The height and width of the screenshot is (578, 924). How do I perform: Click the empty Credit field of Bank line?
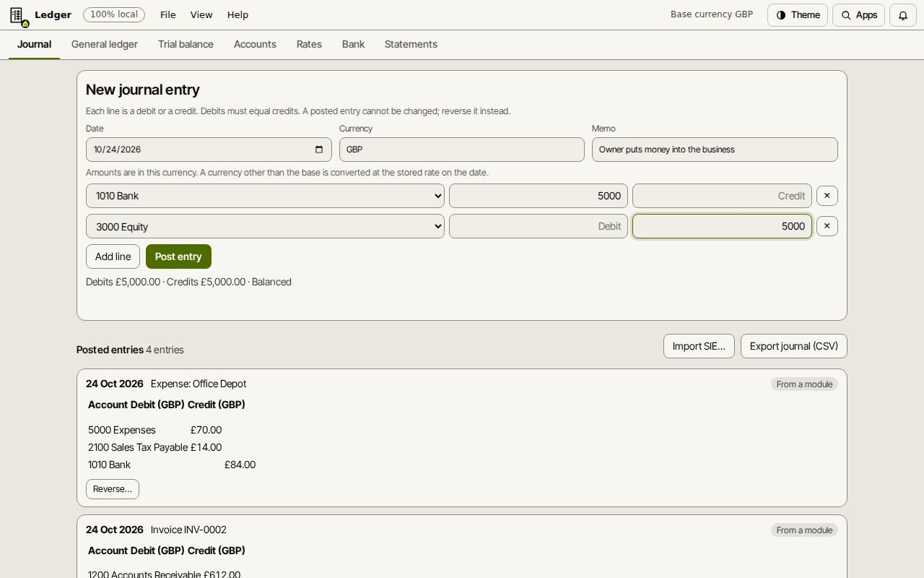723,196
